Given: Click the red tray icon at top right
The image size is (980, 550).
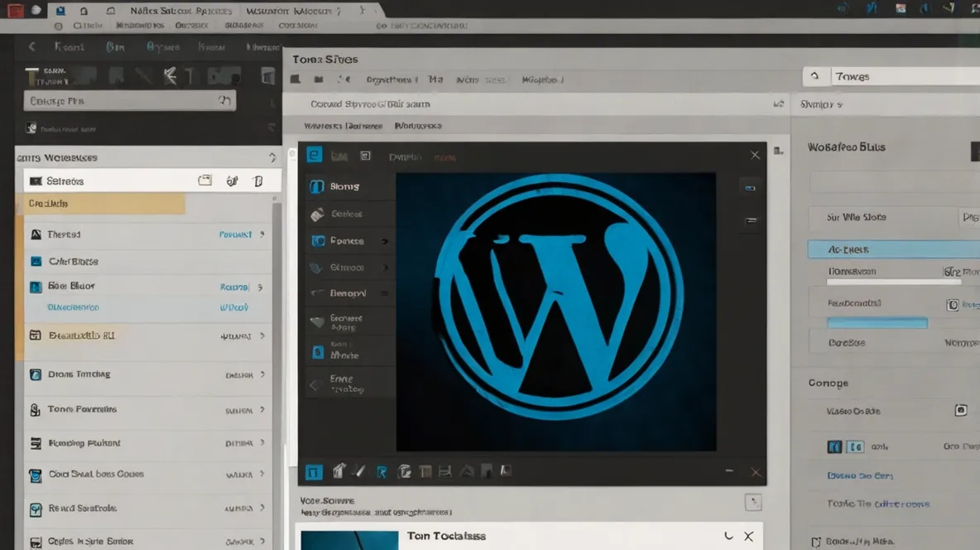Looking at the screenshot, I should tap(900, 8).
